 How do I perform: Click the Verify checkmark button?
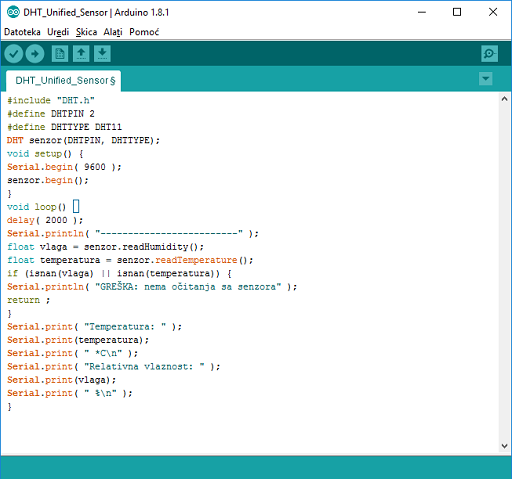point(14,54)
